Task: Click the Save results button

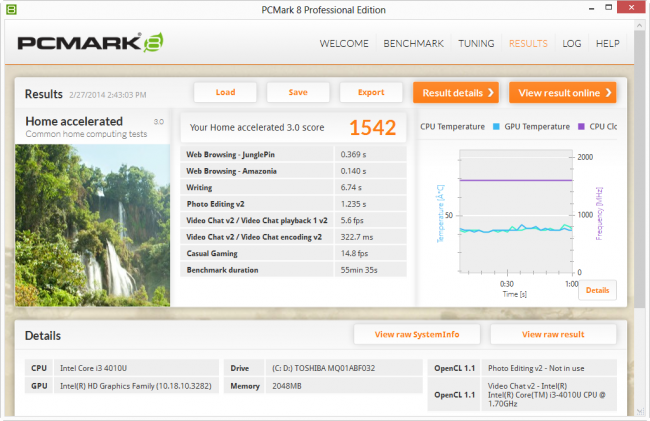Action: (x=298, y=92)
